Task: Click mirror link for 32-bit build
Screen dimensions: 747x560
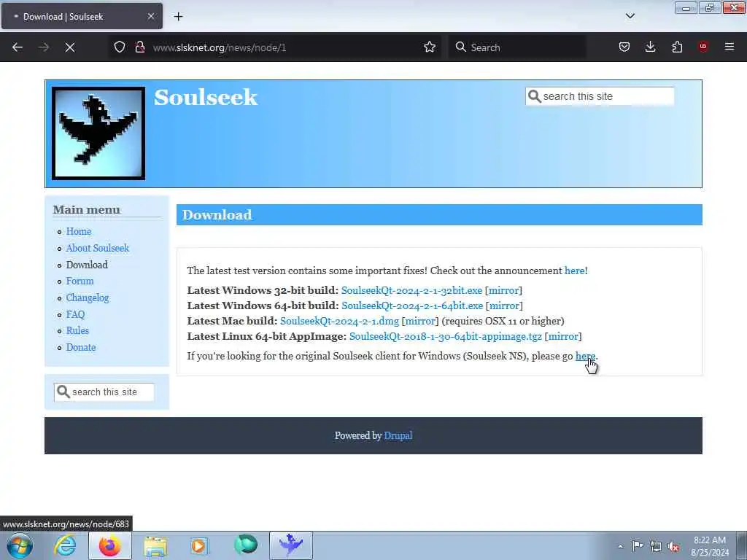Action: 503,290
